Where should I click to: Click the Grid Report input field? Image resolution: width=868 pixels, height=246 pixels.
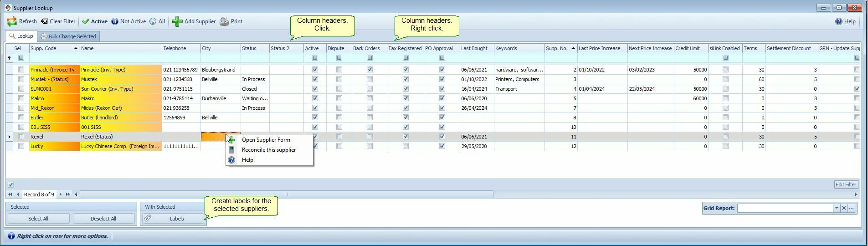coord(785,208)
